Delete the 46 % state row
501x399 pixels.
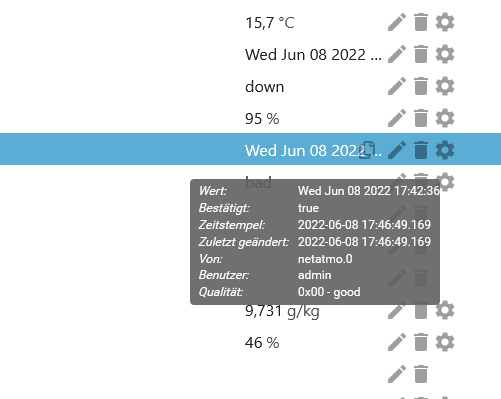pyautogui.click(x=421, y=342)
